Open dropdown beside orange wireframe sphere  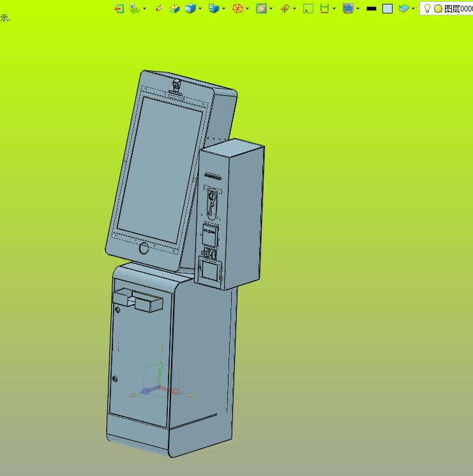248,9
